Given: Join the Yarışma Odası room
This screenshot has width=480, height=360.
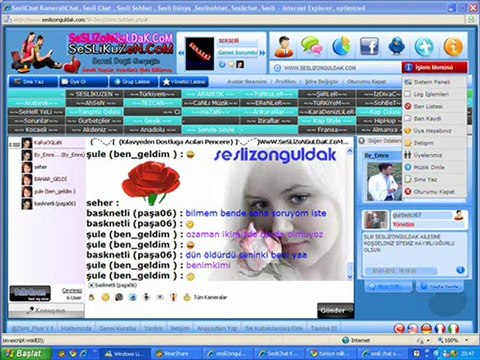Looking at the screenshot, I should point(94,112).
